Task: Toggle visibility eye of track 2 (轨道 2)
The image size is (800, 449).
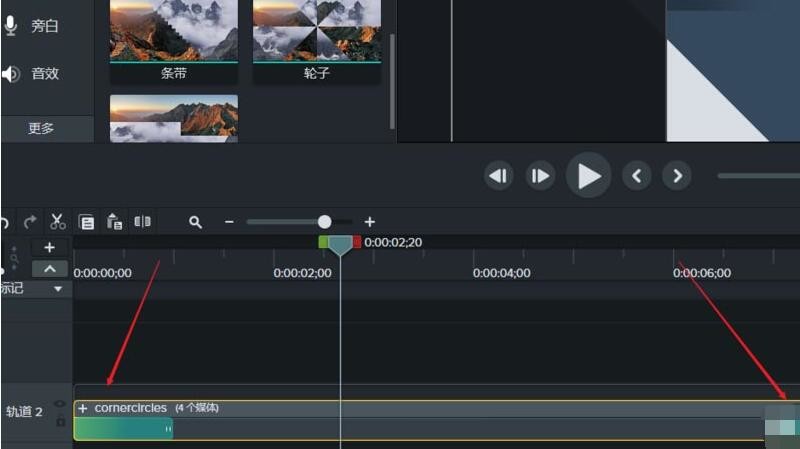Action: pyautogui.click(x=60, y=404)
